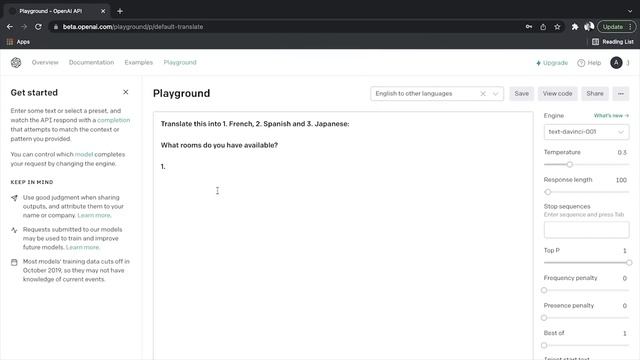Screen dimensions: 640x360
Task: Click the Presence penalty slider handle
Action: [x=544, y=318]
